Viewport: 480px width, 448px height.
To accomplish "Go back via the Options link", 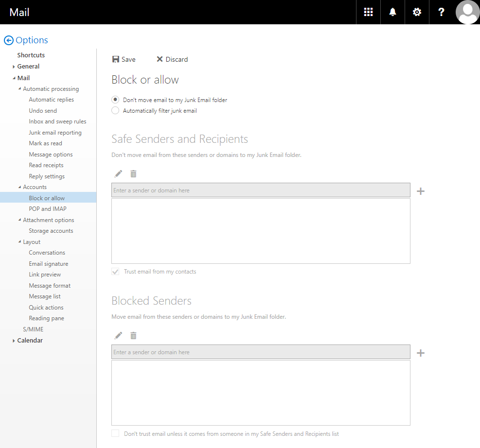I will (x=26, y=40).
